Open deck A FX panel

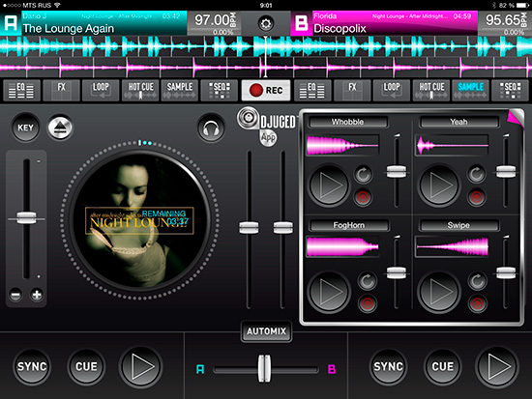[61, 90]
